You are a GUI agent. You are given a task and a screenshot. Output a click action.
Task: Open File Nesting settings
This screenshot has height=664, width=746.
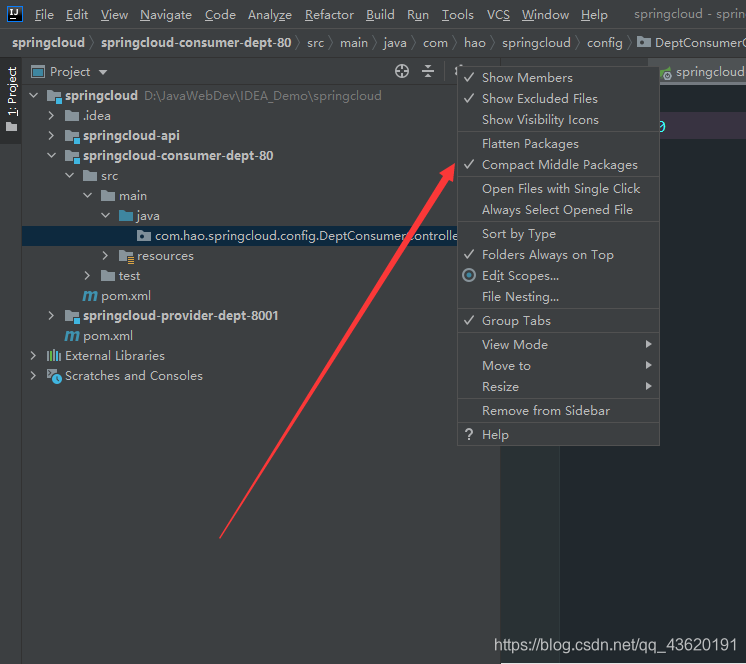[x=558, y=297]
